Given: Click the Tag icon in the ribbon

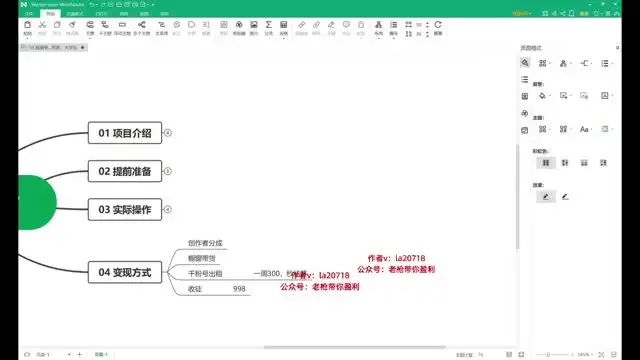Looking at the screenshot, I should [361, 25].
